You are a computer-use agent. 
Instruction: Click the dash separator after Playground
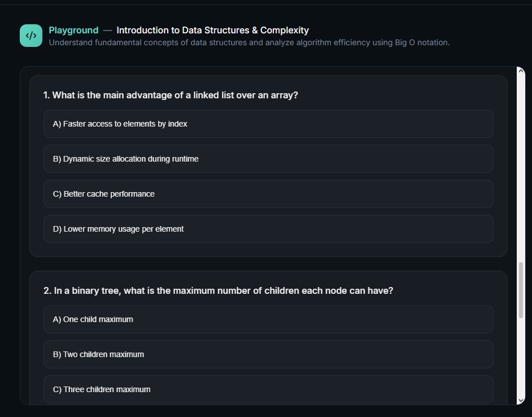click(x=107, y=31)
